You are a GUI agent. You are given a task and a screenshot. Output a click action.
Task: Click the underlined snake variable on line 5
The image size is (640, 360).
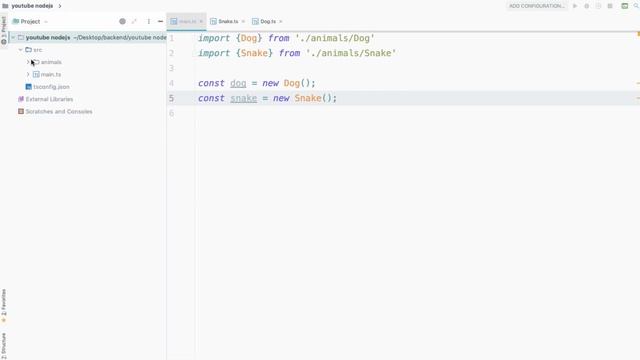point(244,98)
